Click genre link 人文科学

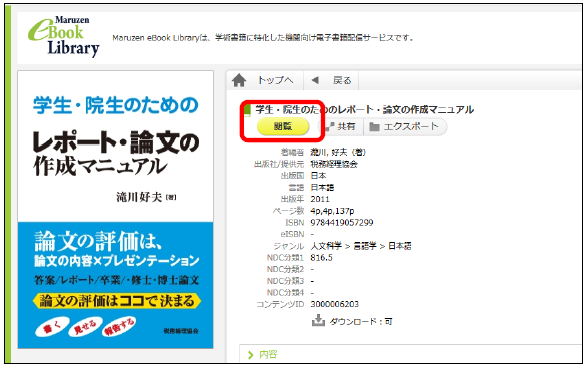[x=326, y=246]
